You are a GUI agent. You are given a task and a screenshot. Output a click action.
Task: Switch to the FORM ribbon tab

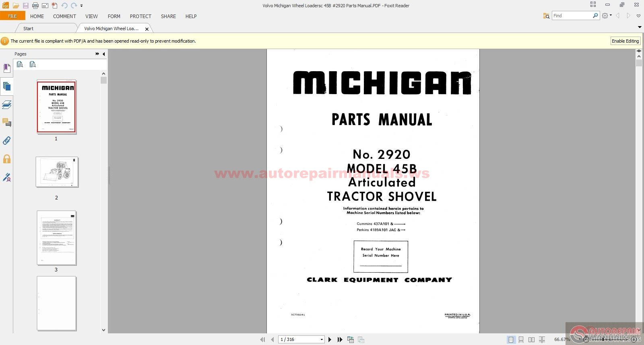114,16
